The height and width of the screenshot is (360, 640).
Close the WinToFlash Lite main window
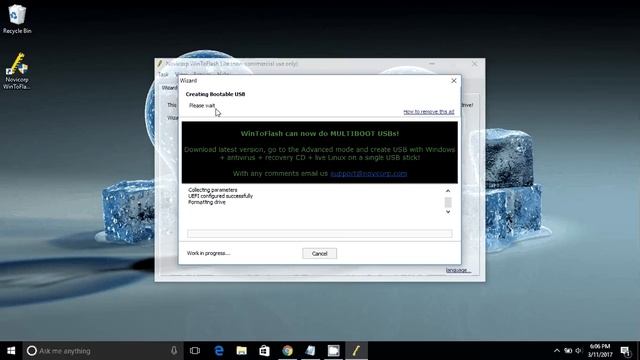point(474,64)
